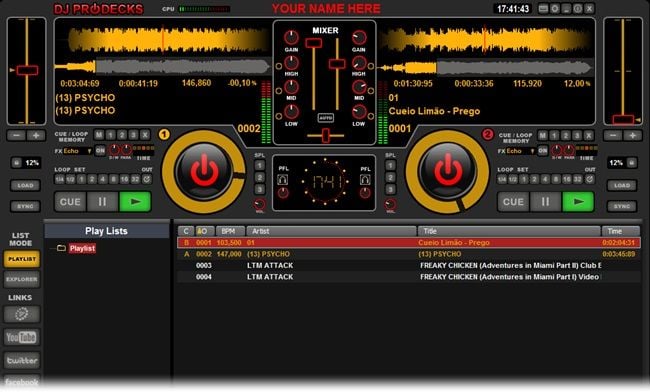Select deck 1 cue memory slot 3
This screenshot has height=392, width=650.
[x=133, y=135]
